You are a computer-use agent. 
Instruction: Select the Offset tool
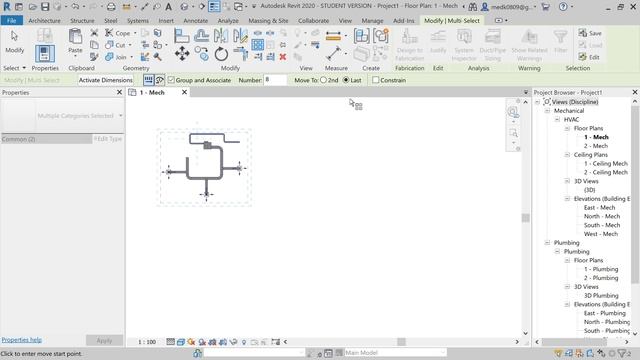pos(202,36)
